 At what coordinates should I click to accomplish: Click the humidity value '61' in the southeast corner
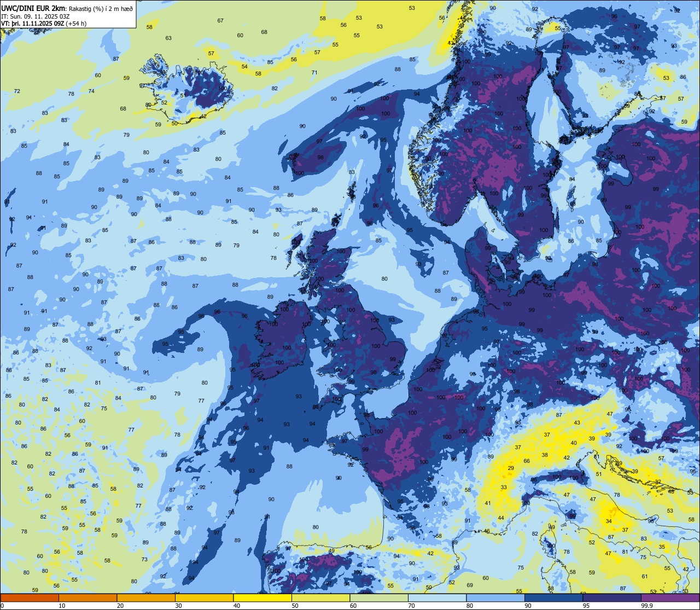click(645, 576)
